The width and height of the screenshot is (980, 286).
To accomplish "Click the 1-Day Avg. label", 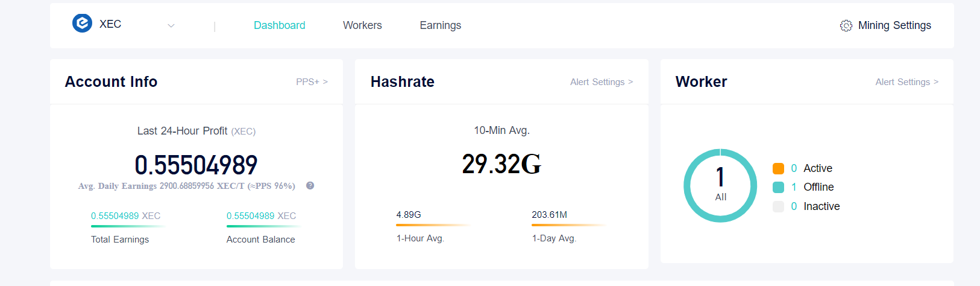I will point(554,238).
